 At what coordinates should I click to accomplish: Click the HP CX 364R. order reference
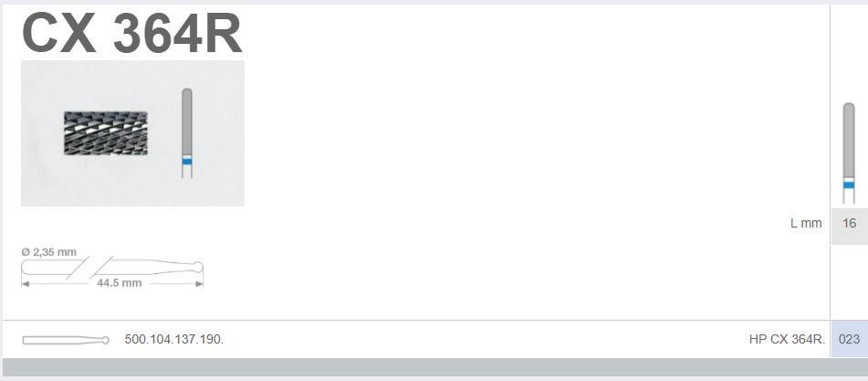click(x=787, y=340)
